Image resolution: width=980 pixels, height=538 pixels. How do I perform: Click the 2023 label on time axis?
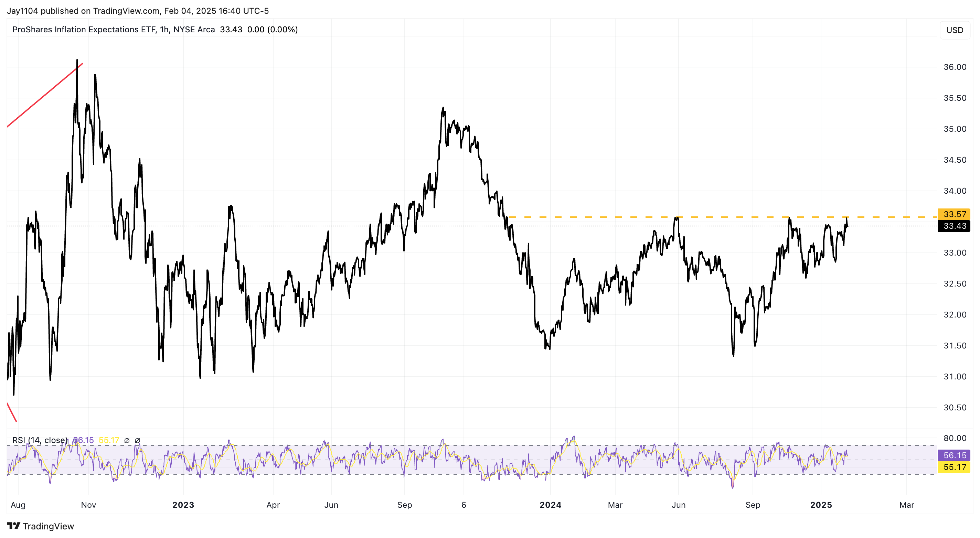point(183,505)
